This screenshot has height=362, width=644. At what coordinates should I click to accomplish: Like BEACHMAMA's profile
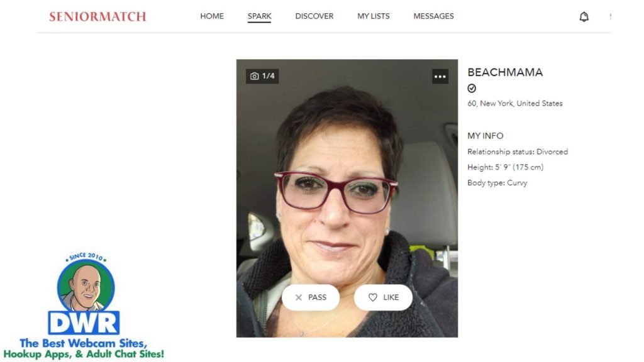tap(383, 297)
